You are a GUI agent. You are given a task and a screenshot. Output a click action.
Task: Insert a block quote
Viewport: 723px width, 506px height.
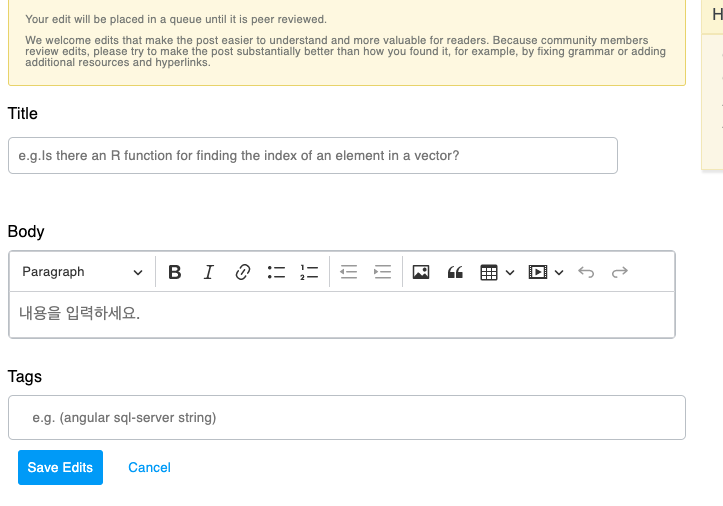pyautogui.click(x=455, y=272)
